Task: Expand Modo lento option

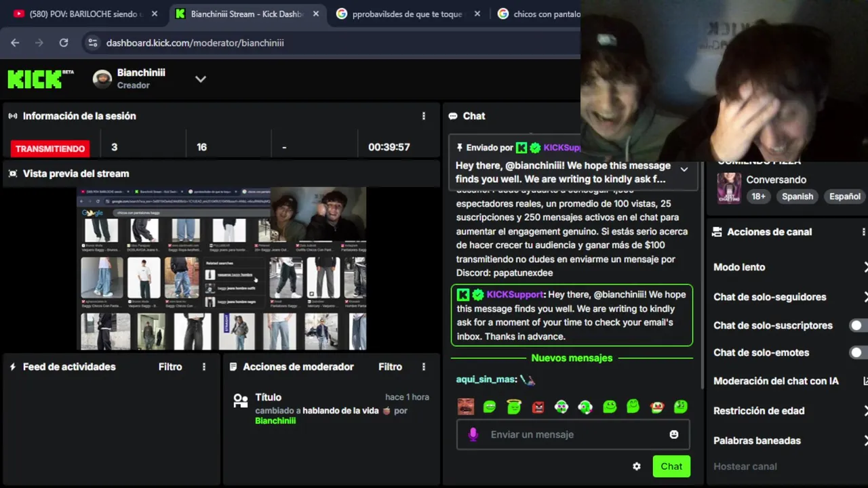Action: point(865,267)
